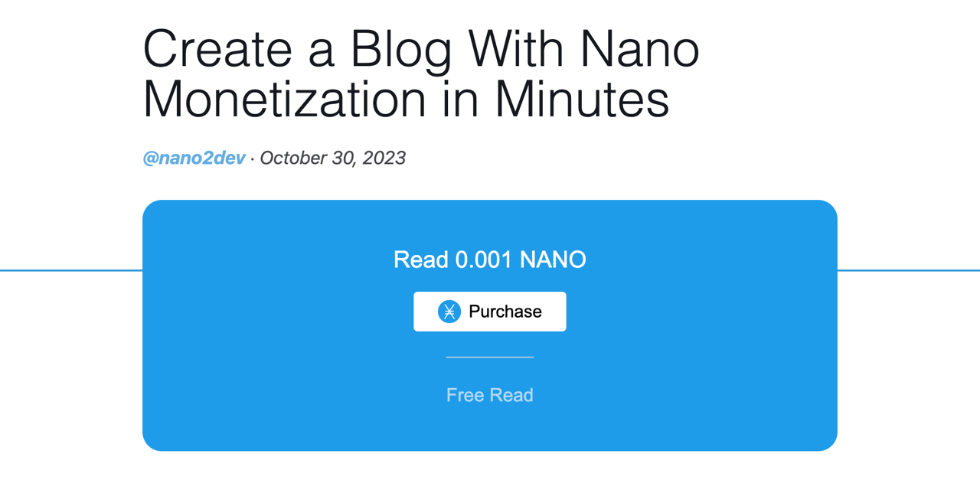This screenshot has width=980, height=490.
Task: Click the 'Purchase' text inside the white button
Action: tap(505, 312)
